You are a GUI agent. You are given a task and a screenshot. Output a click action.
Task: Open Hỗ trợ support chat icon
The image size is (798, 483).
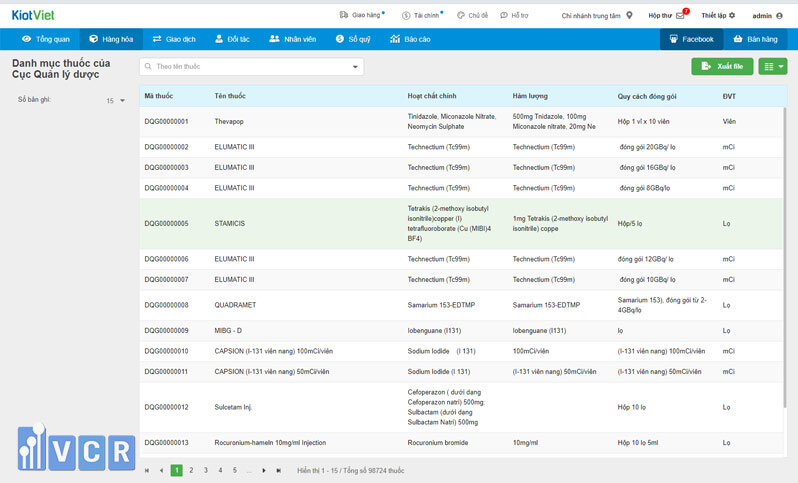(504, 15)
